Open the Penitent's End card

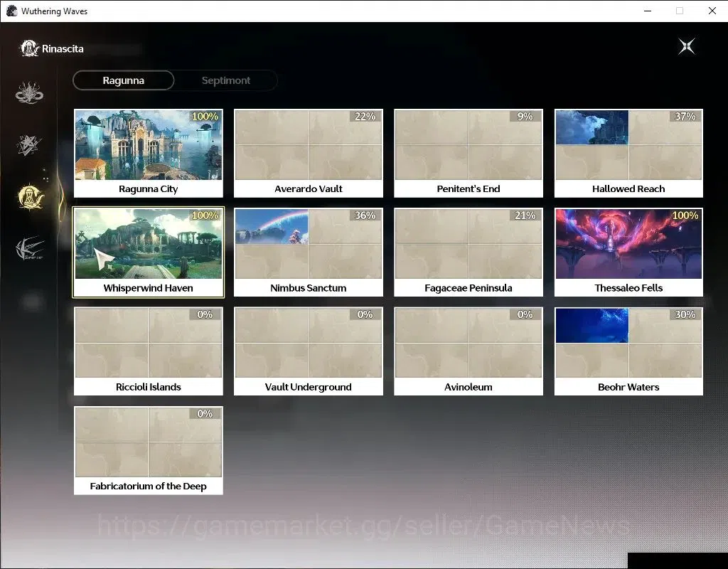469,154
